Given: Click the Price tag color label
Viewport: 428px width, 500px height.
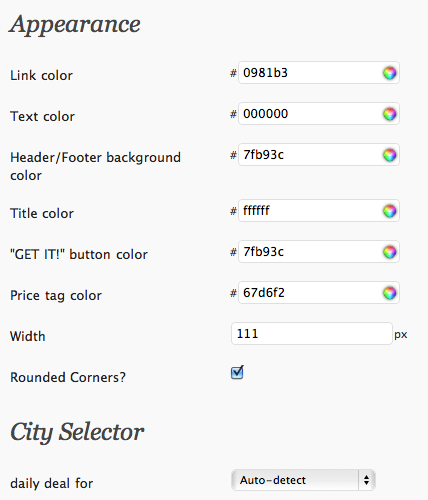Looking at the screenshot, I should (x=56, y=296).
